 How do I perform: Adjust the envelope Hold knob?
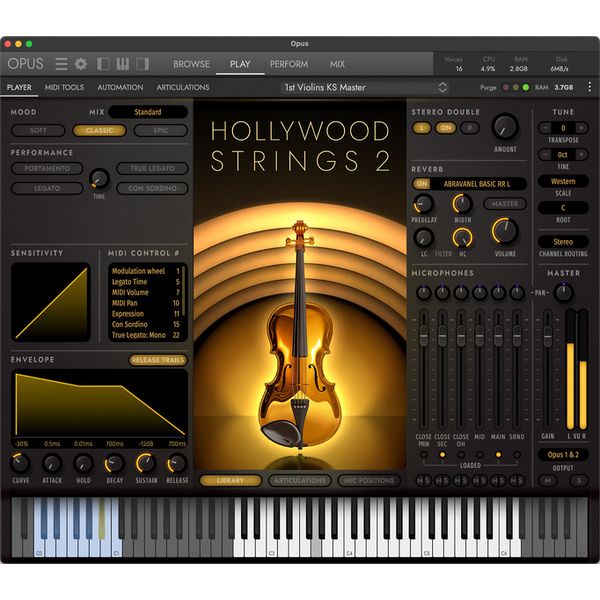tap(83, 464)
